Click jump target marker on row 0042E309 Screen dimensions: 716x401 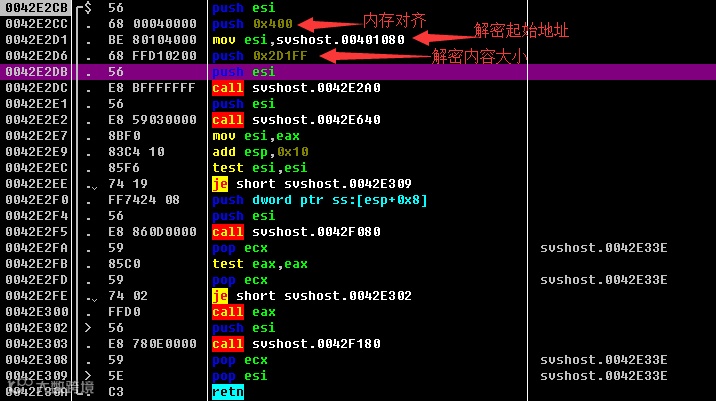88,375
